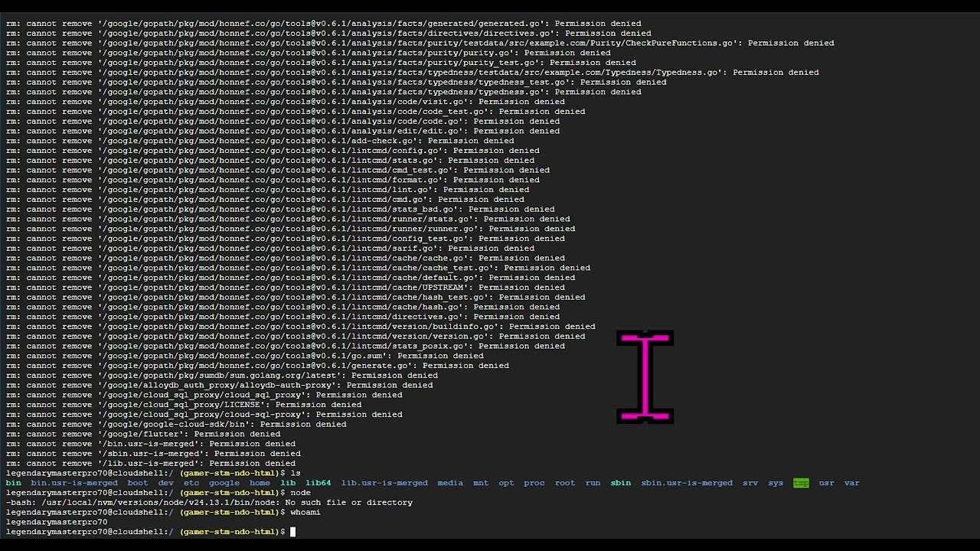The image size is (980, 551).
Task: Click the rm error line for 'cmd_test.go'
Action: coord(278,170)
